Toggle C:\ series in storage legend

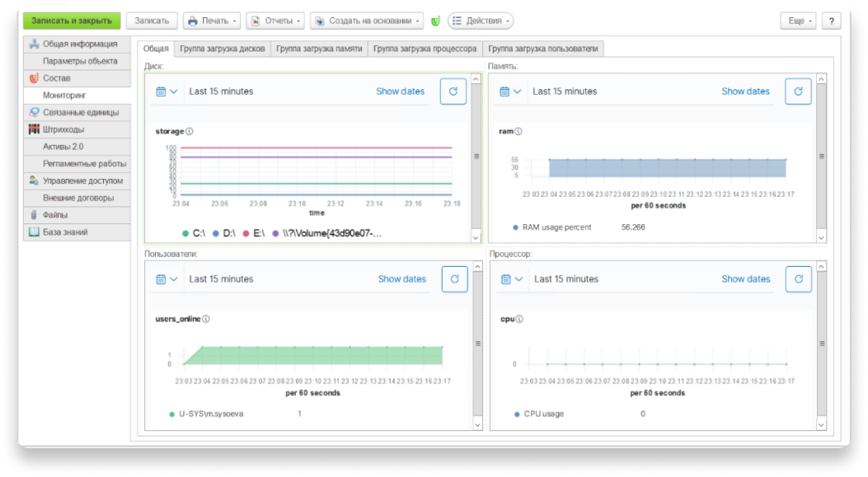[x=194, y=233]
